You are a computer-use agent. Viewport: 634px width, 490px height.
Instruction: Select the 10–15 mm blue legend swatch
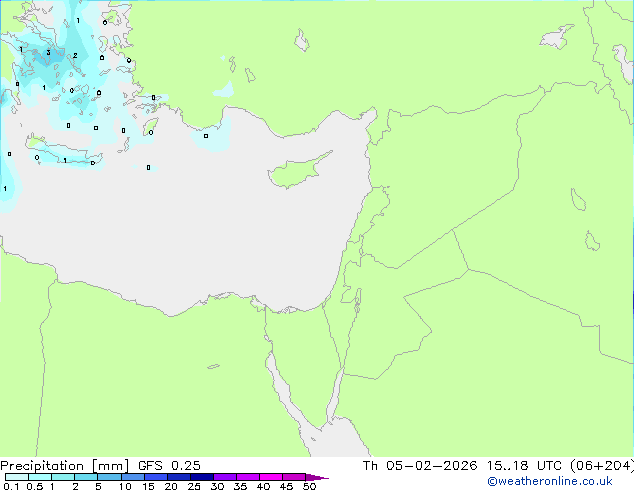pyautogui.click(x=133, y=477)
